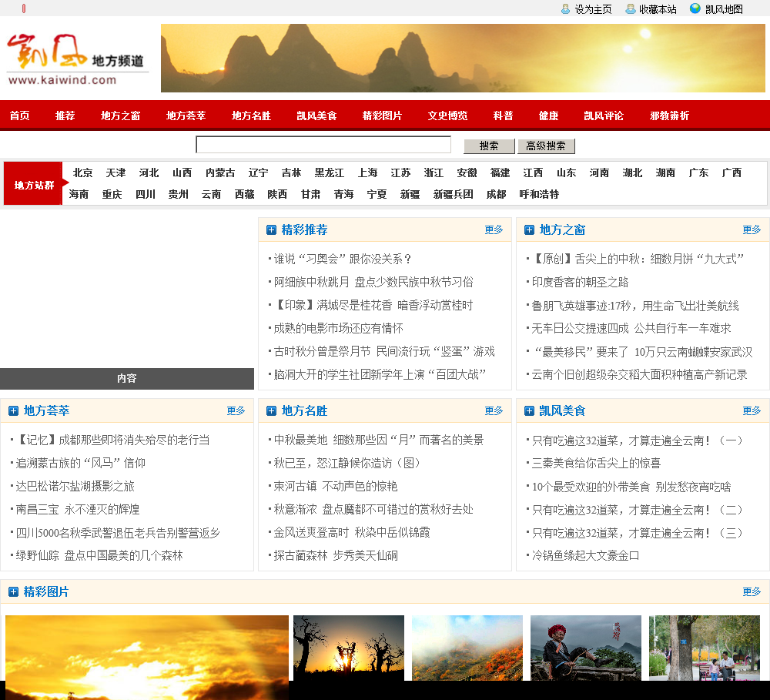This screenshot has width=770, height=700.
Task: Go to 凯风美食 in the red nav bar
Action: [x=316, y=116]
